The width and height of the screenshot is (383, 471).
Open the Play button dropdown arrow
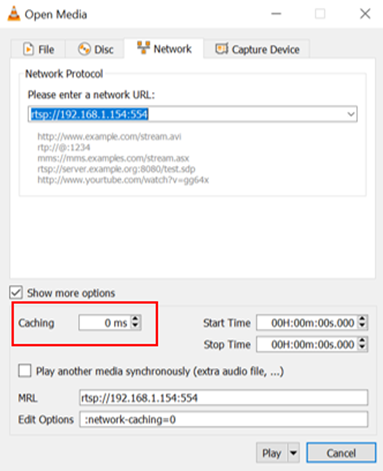pos(293,453)
